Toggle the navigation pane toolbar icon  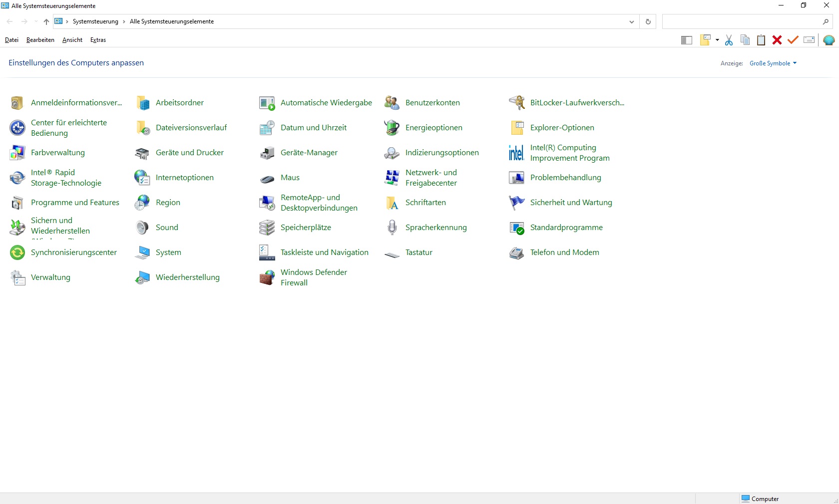point(687,40)
